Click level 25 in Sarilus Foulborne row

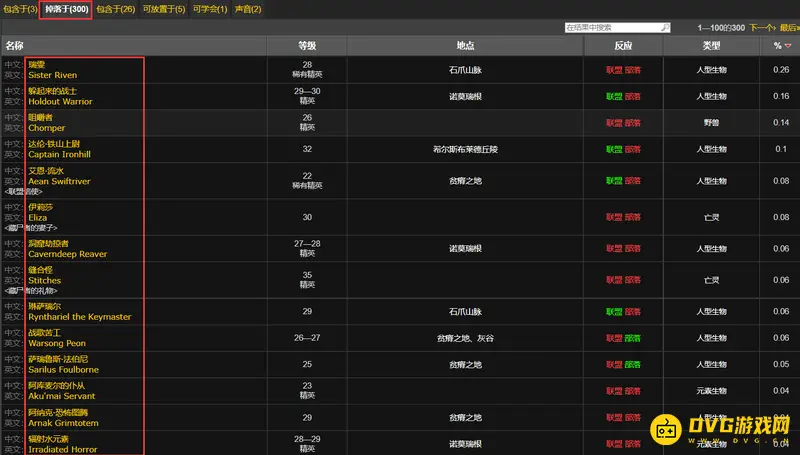pos(307,364)
